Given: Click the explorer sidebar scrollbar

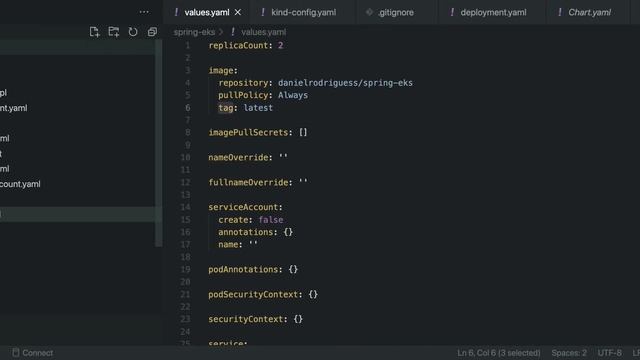Looking at the screenshot, I should pos(159,143).
